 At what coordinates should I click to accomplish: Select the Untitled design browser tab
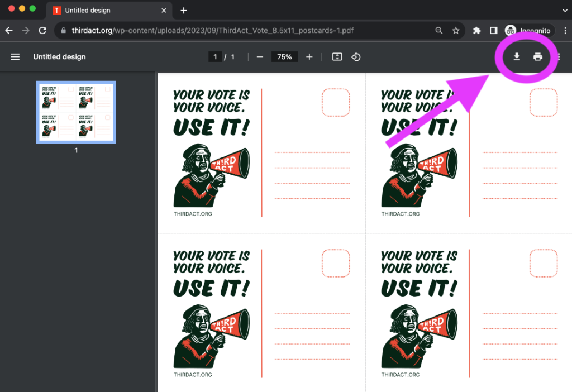[x=109, y=11]
